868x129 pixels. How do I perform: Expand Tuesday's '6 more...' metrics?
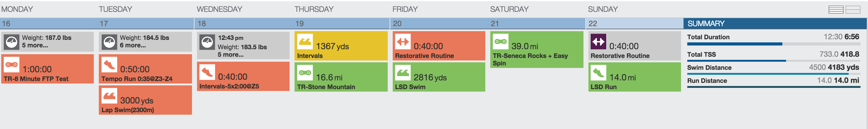pos(133,45)
